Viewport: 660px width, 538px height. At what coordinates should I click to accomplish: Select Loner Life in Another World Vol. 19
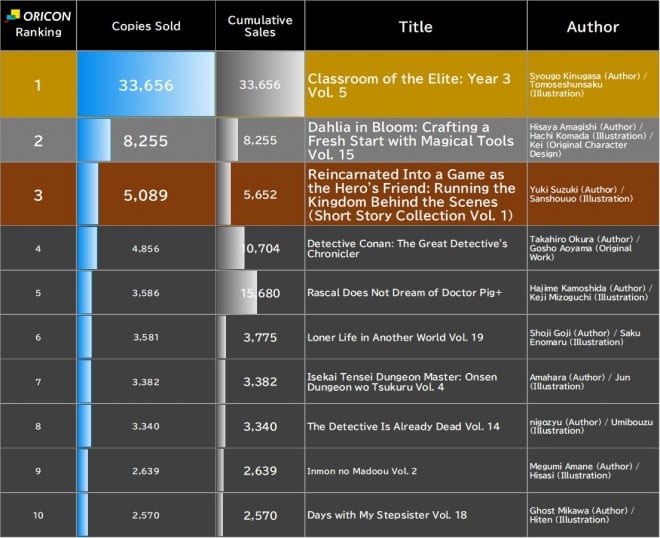click(395, 338)
